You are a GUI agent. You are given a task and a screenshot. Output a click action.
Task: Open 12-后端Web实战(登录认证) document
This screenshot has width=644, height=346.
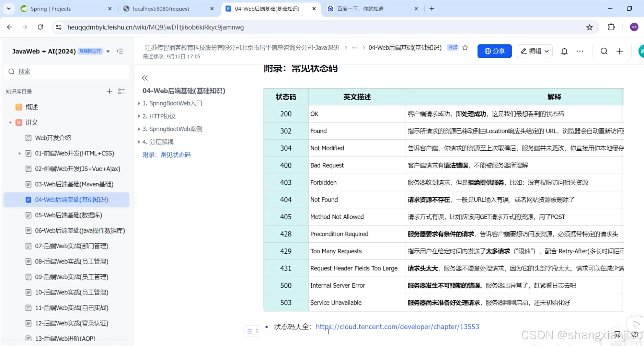(72, 323)
